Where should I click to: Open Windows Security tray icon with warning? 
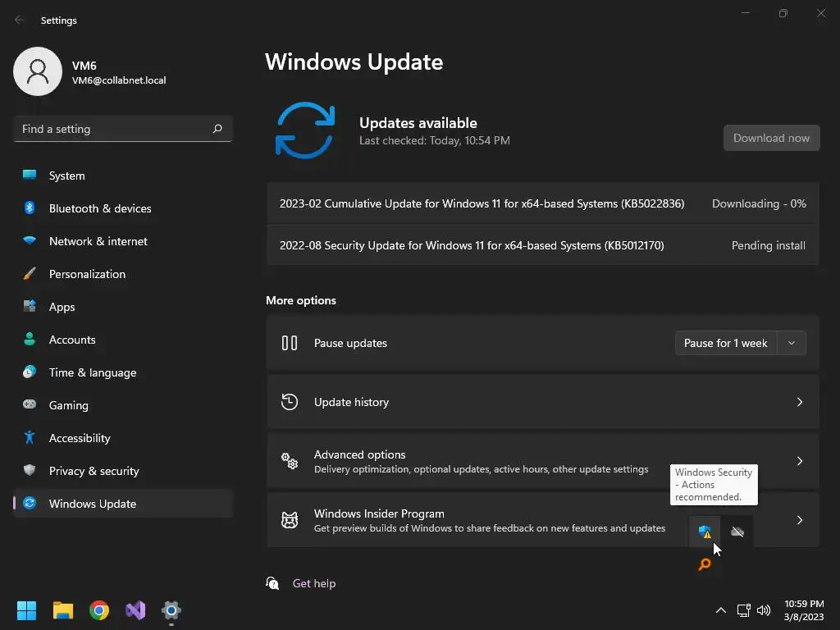click(x=705, y=532)
